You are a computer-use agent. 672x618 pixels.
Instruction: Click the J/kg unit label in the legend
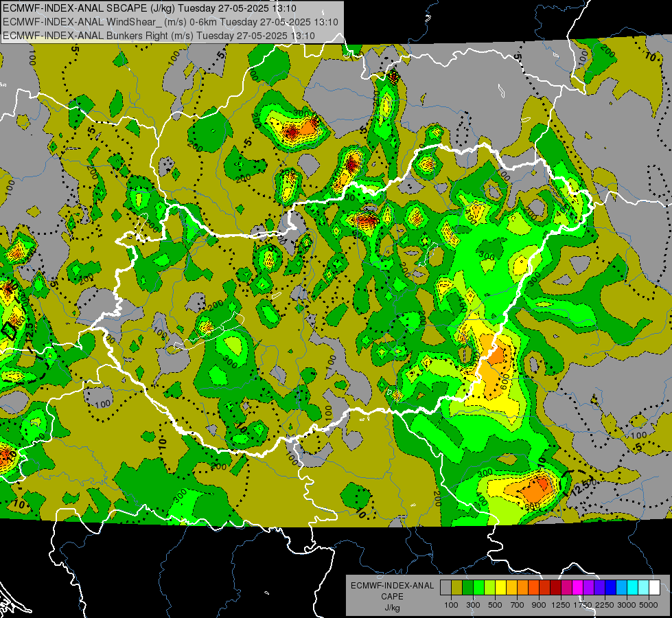coord(393,608)
